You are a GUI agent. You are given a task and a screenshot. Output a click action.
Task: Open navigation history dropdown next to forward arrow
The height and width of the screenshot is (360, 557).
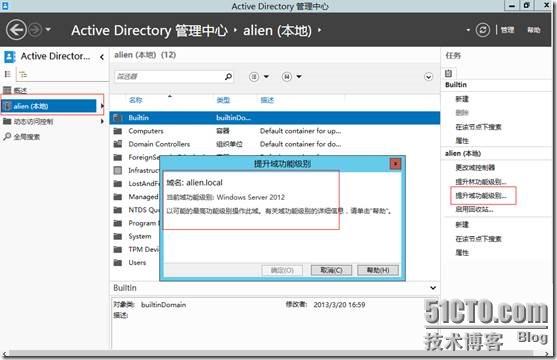click(x=48, y=29)
